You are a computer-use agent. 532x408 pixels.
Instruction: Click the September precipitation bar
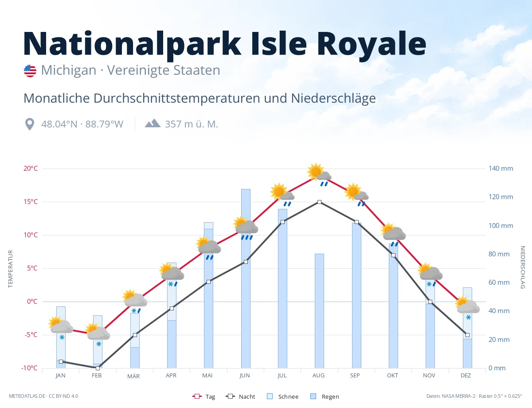[356, 295]
